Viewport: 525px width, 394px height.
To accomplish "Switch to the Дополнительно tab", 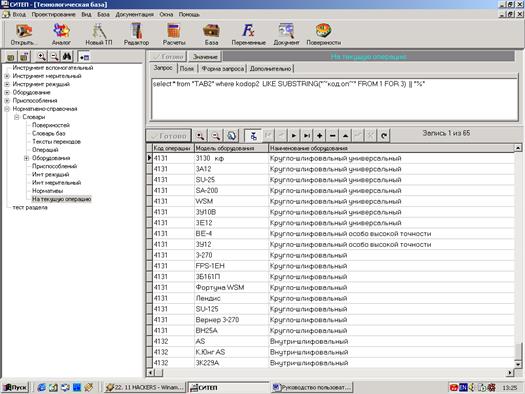I will point(270,68).
